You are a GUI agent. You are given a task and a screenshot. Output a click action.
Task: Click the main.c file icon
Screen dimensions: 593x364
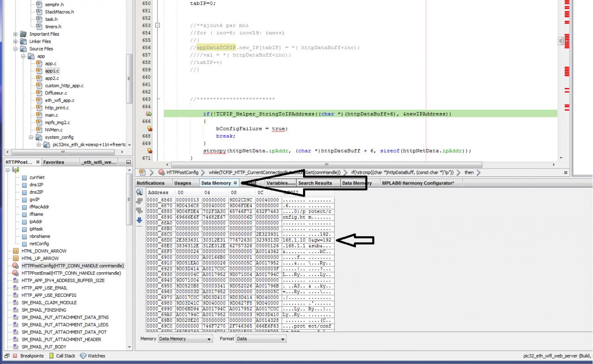click(x=39, y=115)
